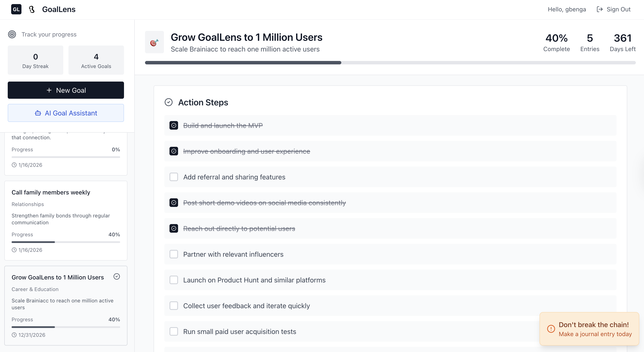644x352 pixels.
Task: Click the GL logo in the top bar
Action: (x=16, y=9)
